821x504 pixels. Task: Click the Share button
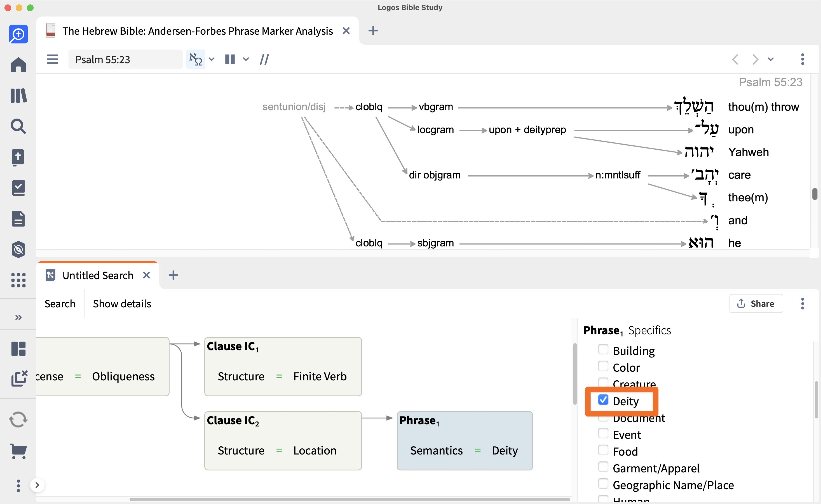756,304
